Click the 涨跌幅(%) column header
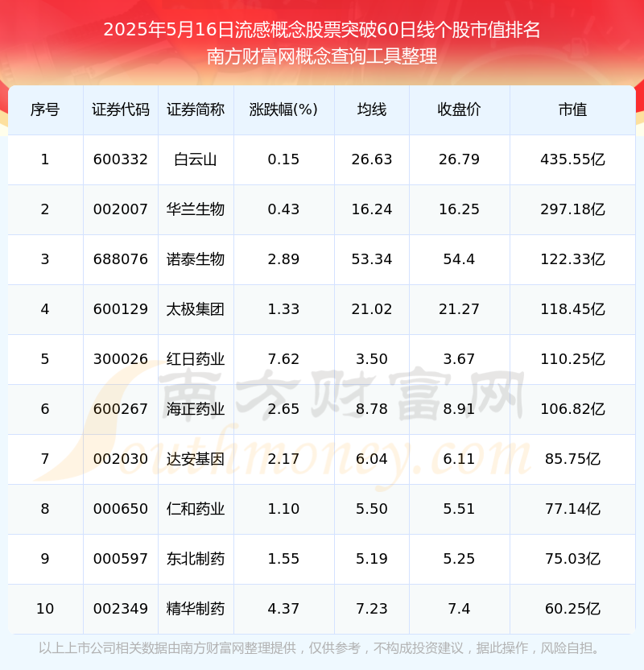Viewport: 644px width, 670px height. click(x=283, y=110)
